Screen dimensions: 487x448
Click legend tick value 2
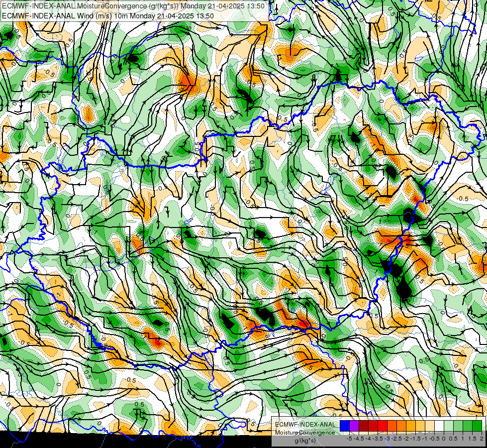click(482, 439)
